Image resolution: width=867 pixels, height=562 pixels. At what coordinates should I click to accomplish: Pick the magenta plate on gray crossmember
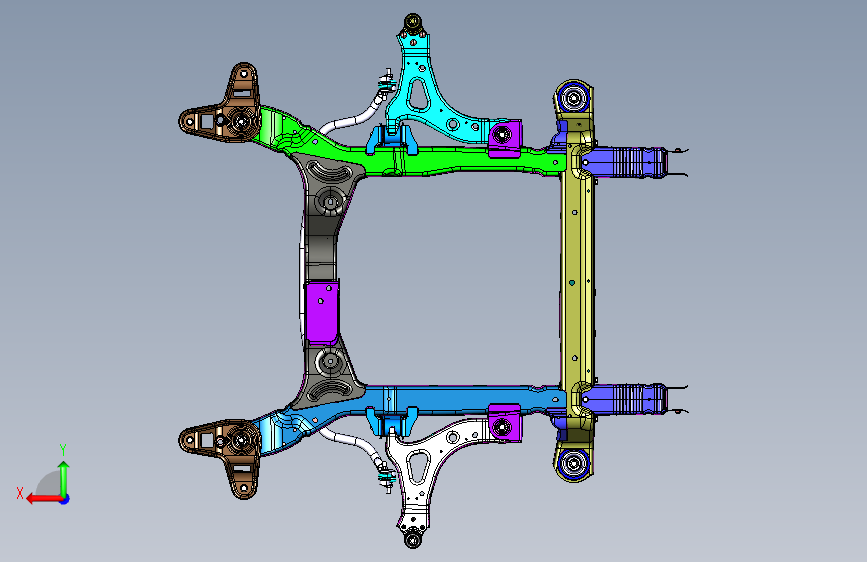pyautogui.click(x=322, y=311)
